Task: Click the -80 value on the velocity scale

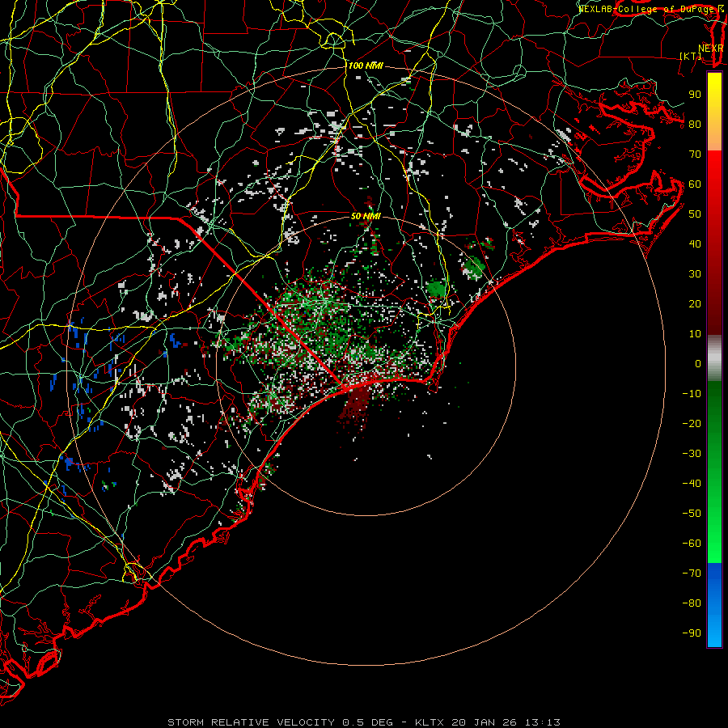Action: (x=692, y=603)
